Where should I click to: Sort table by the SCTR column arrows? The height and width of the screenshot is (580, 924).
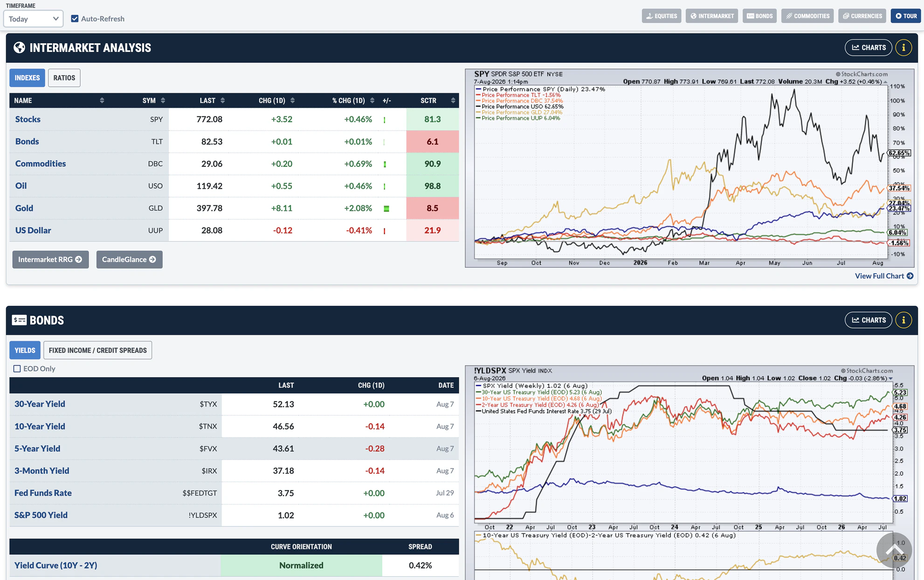pyautogui.click(x=453, y=101)
